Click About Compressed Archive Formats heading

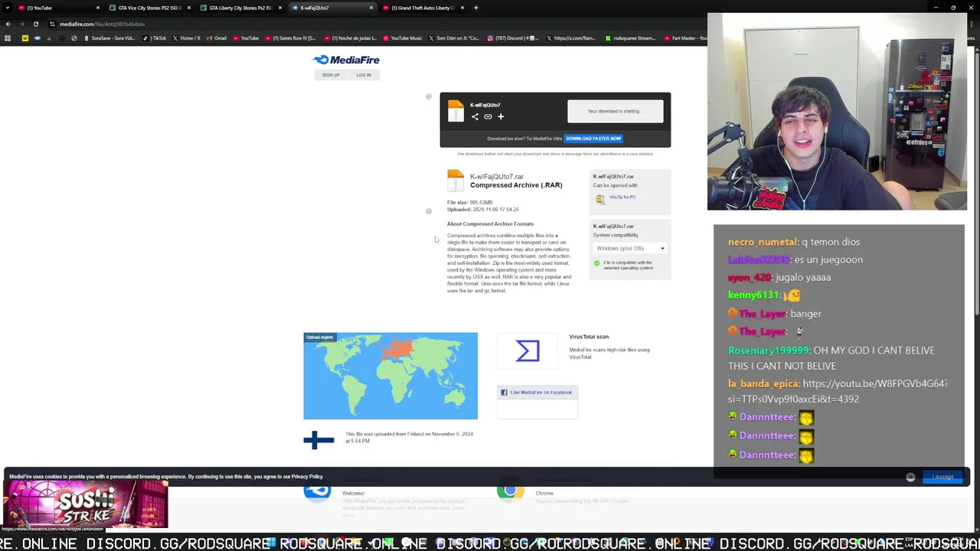(490, 224)
